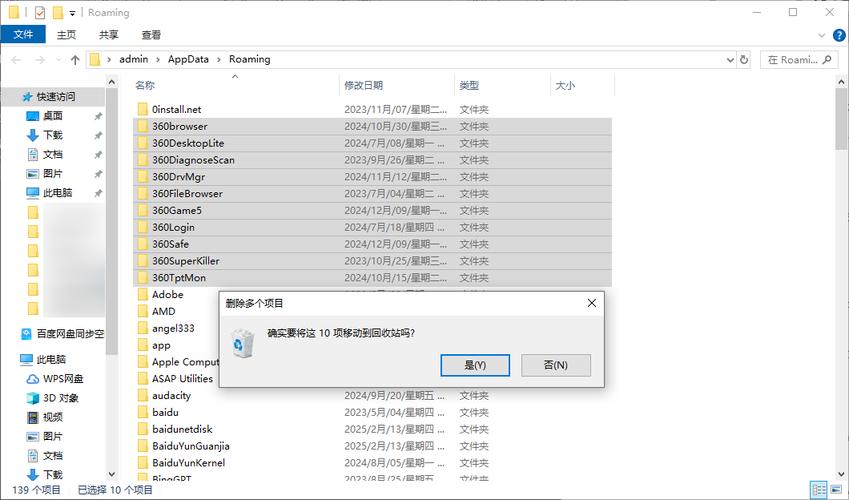Go forward with the forward arrow
Image resolution: width=849 pixels, height=500 pixels.
point(40,60)
